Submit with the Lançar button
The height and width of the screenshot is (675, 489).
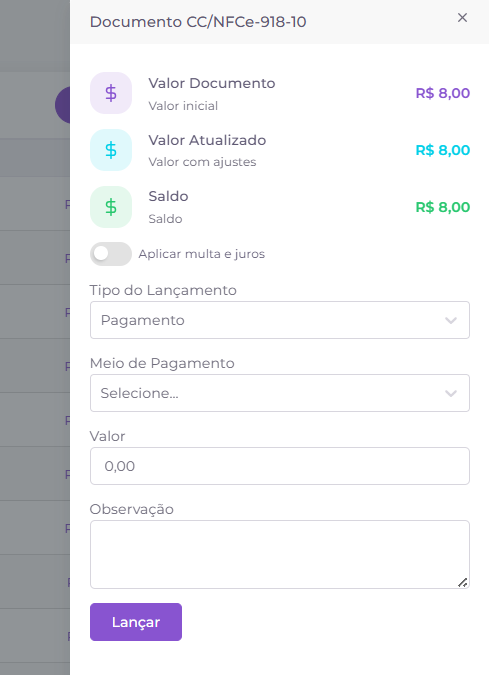pyautogui.click(x=136, y=622)
